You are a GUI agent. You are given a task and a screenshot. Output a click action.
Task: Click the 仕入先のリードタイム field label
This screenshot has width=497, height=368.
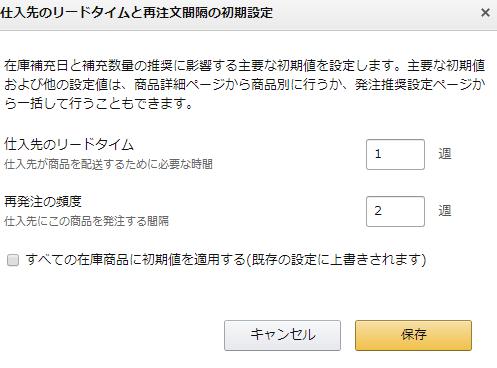(69, 144)
